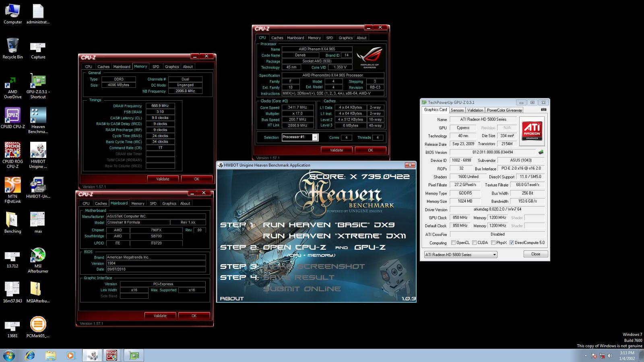Click the BIOS save chip icon in GPU-Z
This screenshot has width=644, height=362.
point(541,152)
